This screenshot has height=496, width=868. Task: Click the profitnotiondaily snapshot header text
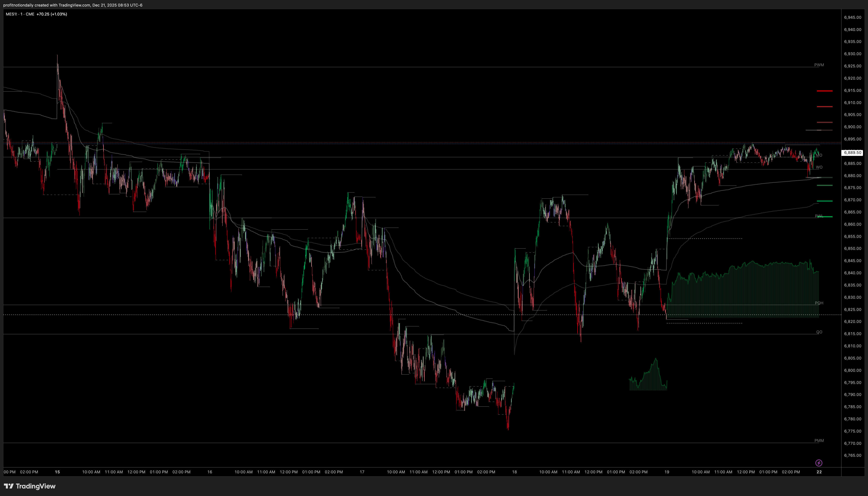[73, 5]
